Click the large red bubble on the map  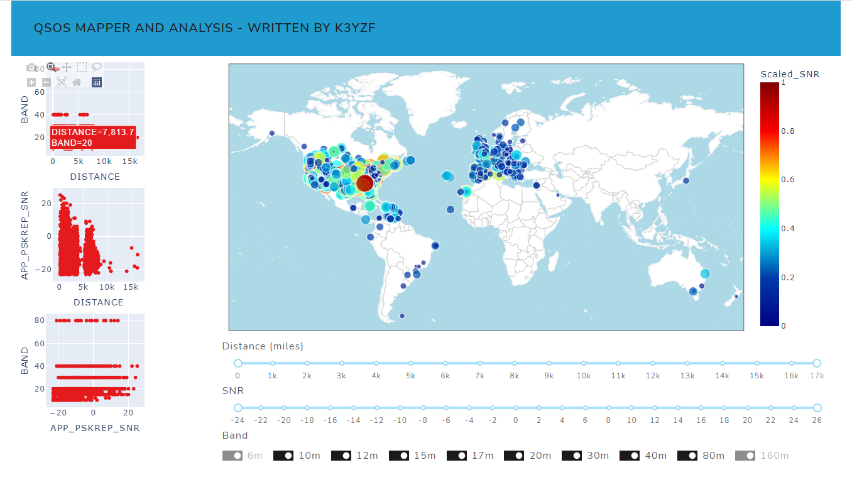[x=364, y=184]
